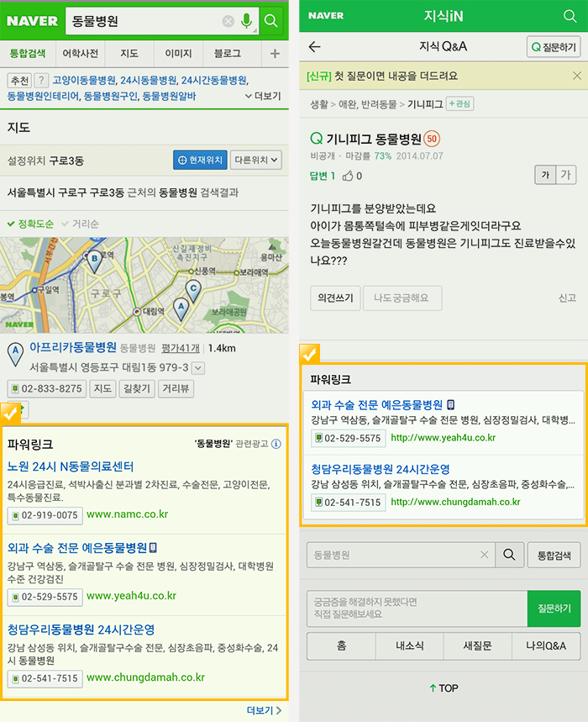Viewport: 588px width, 722px height.
Task: Click the 기니피그 breadcrumb category
Action: tap(425, 104)
